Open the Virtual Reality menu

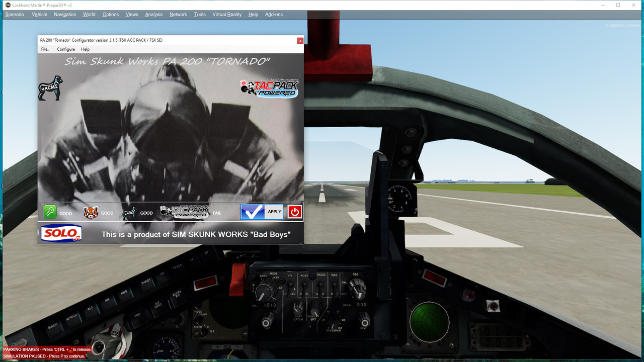[227, 15]
